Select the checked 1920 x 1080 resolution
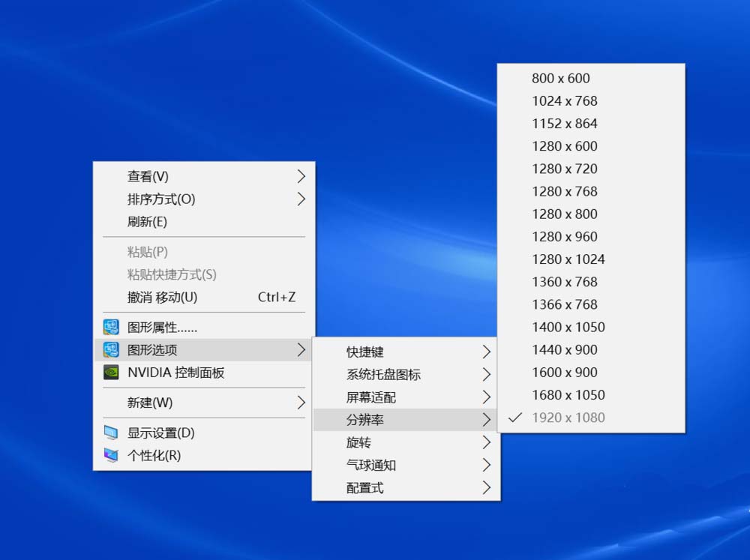Image resolution: width=750 pixels, height=560 pixels. coord(568,418)
